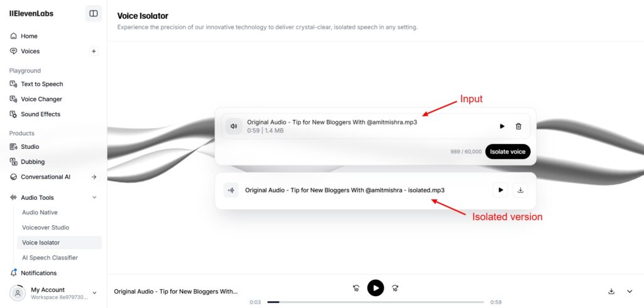This screenshot has width=644, height=308.
Task: Collapse the bottom player chevron
Action: [x=630, y=292]
